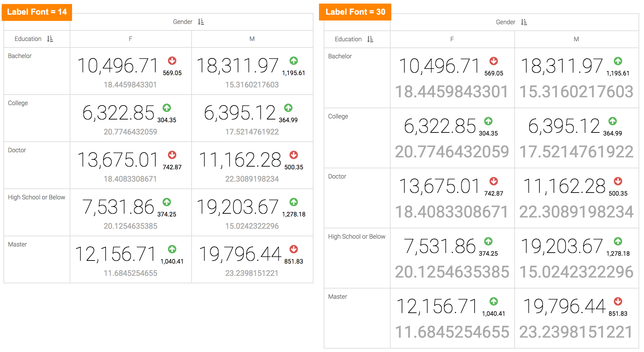
Task: Click red down arrow beside 19,796.44 in right table
Action: 618,301
